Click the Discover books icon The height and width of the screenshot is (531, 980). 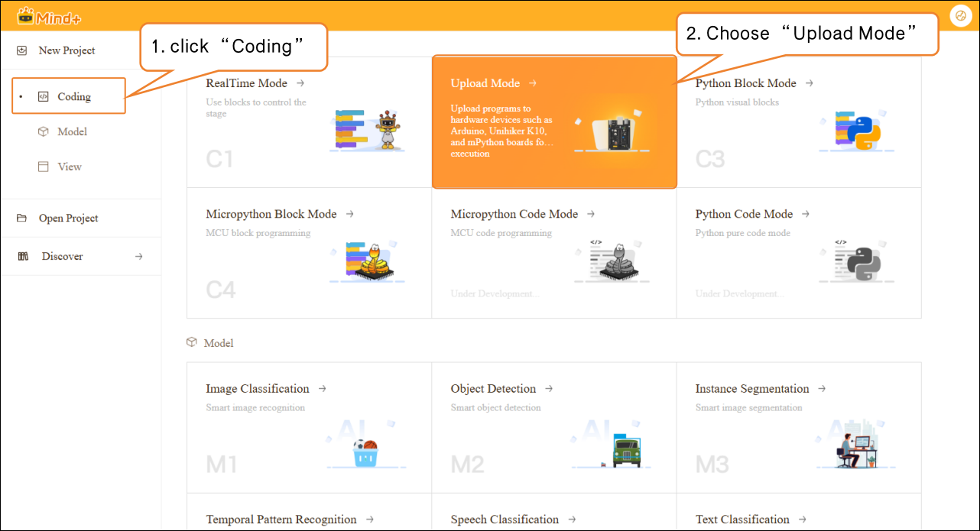(x=22, y=257)
